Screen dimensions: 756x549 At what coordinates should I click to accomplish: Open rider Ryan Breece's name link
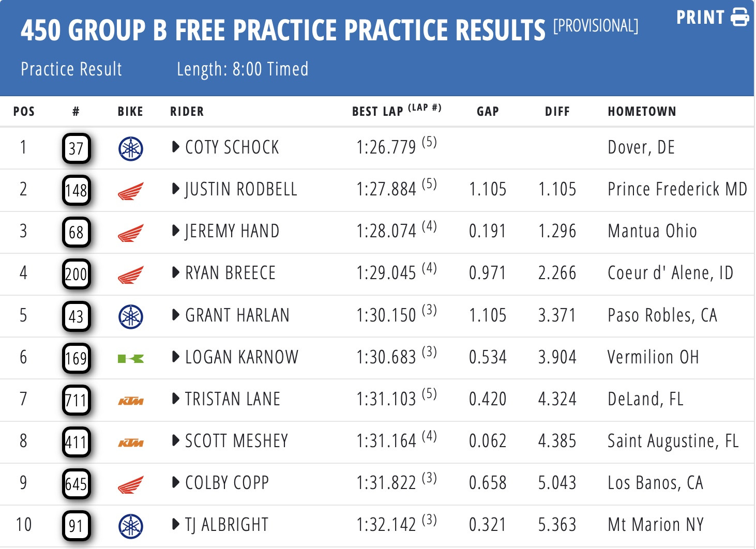point(230,273)
